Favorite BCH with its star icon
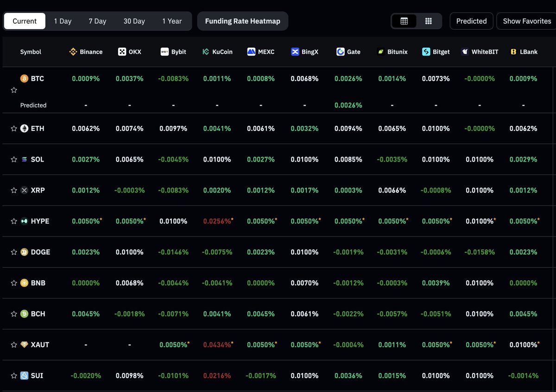This screenshot has width=556, height=392. (14, 314)
